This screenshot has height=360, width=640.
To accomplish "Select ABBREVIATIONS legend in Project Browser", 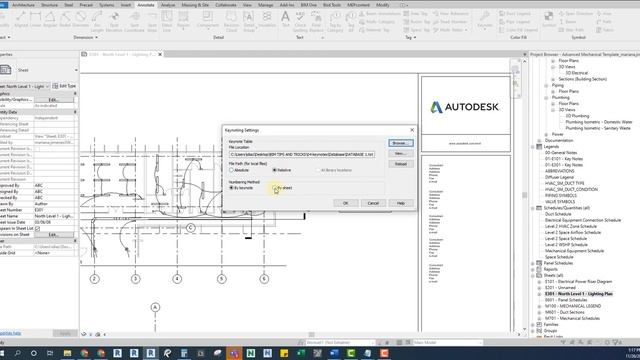I will pos(559,171).
